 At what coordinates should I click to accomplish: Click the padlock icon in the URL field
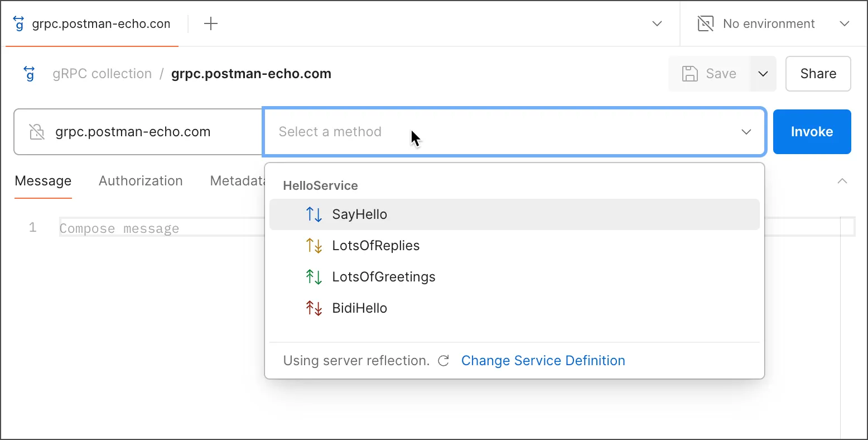[x=37, y=132]
